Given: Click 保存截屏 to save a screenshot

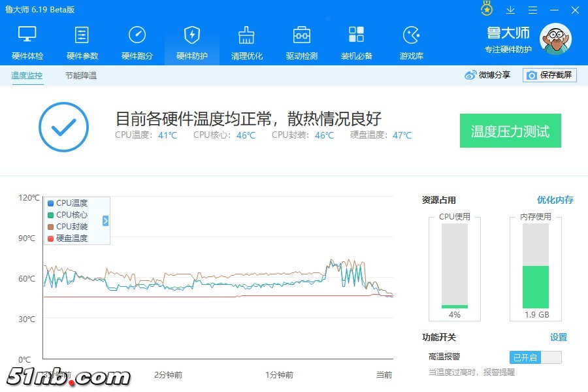Looking at the screenshot, I should 549,75.
